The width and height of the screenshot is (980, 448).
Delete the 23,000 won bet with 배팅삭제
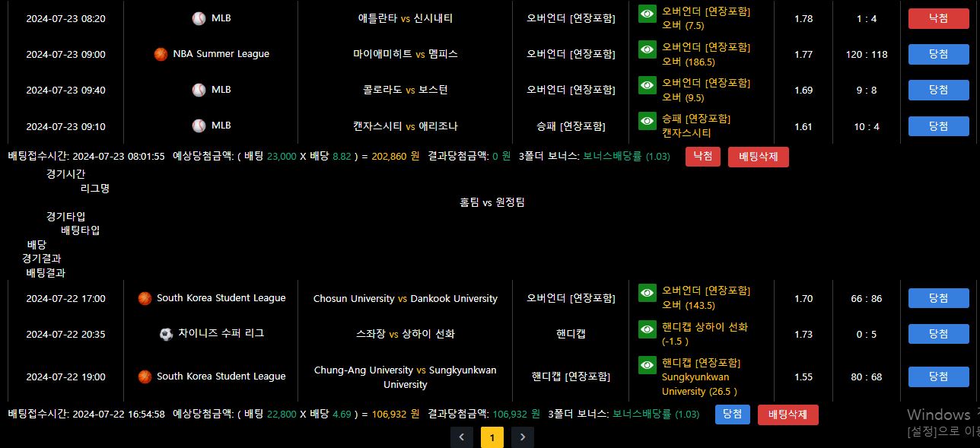pyautogui.click(x=758, y=157)
